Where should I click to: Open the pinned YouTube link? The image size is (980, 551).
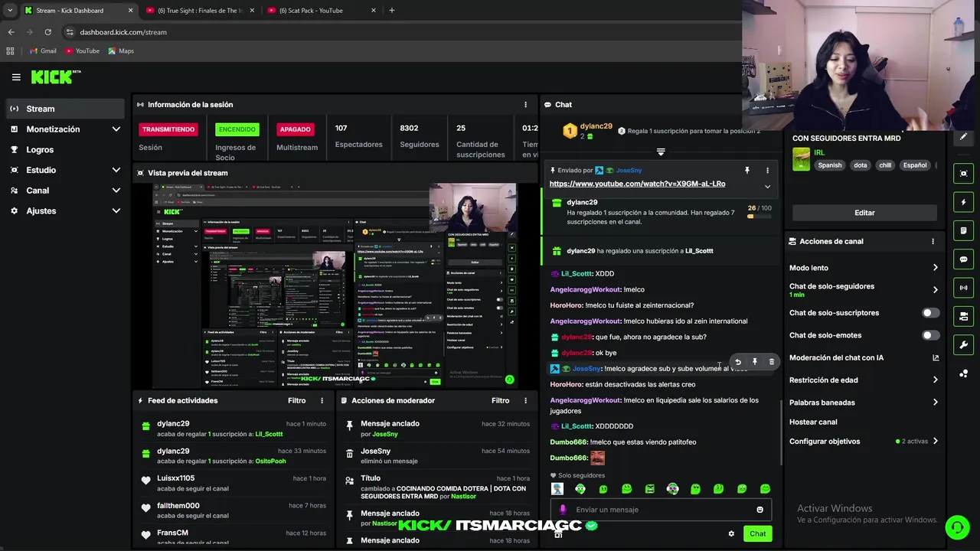click(637, 184)
